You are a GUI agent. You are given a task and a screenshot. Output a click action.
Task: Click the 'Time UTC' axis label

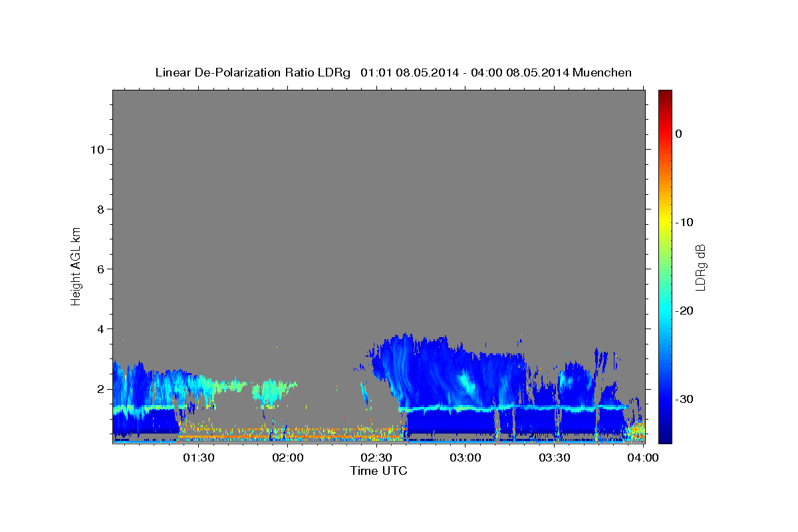click(378, 471)
